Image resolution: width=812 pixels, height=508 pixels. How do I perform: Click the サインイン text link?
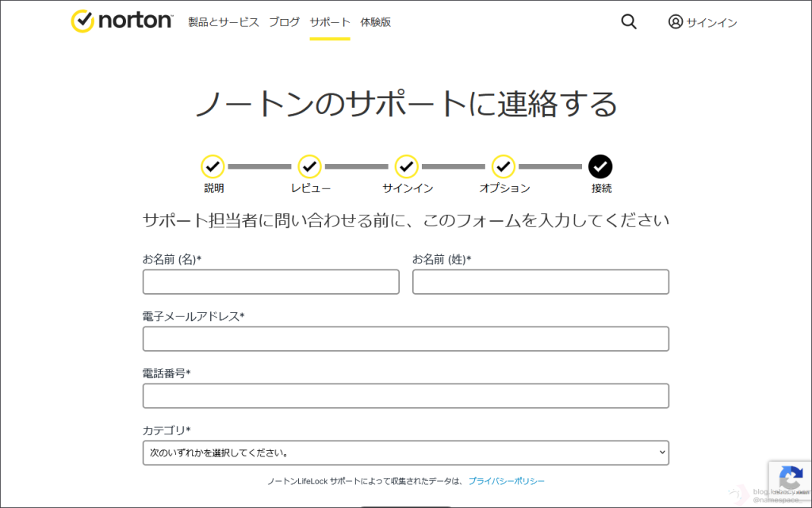click(711, 23)
